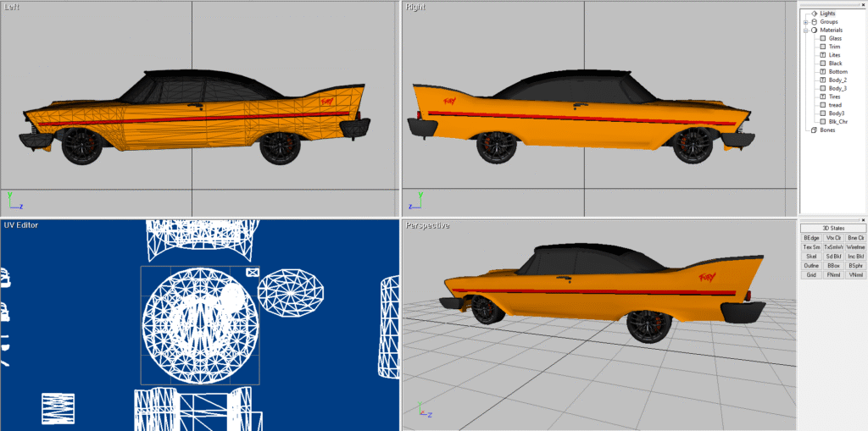Viewport: 868px width, 431px height.
Task: Toggle the Wirefme display state
Action: pyautogui.click(x=855, y=247)
